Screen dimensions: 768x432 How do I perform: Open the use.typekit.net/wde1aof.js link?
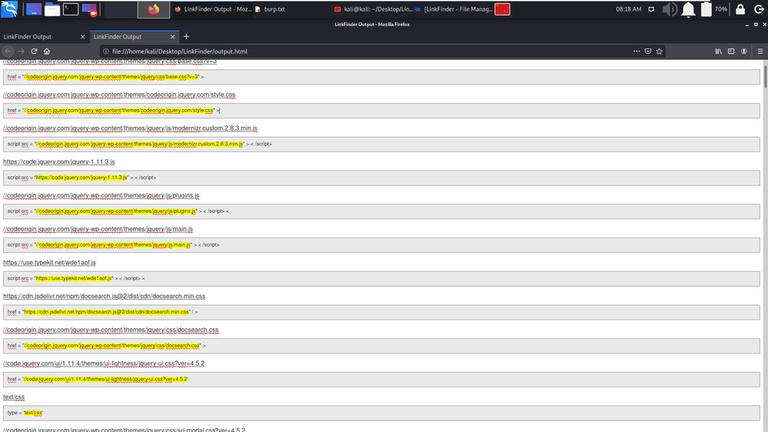click(49, 263)
